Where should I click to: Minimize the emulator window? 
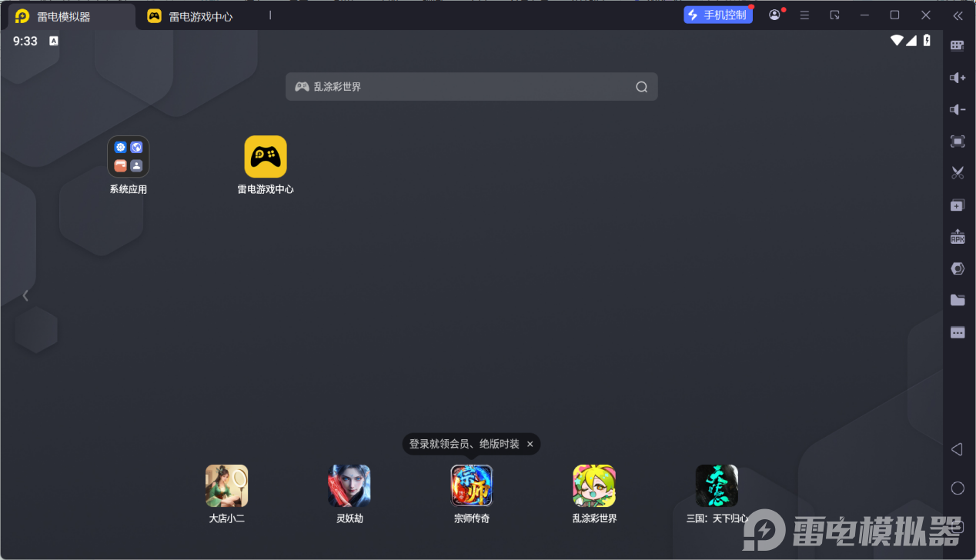click(x=864, y=15)
